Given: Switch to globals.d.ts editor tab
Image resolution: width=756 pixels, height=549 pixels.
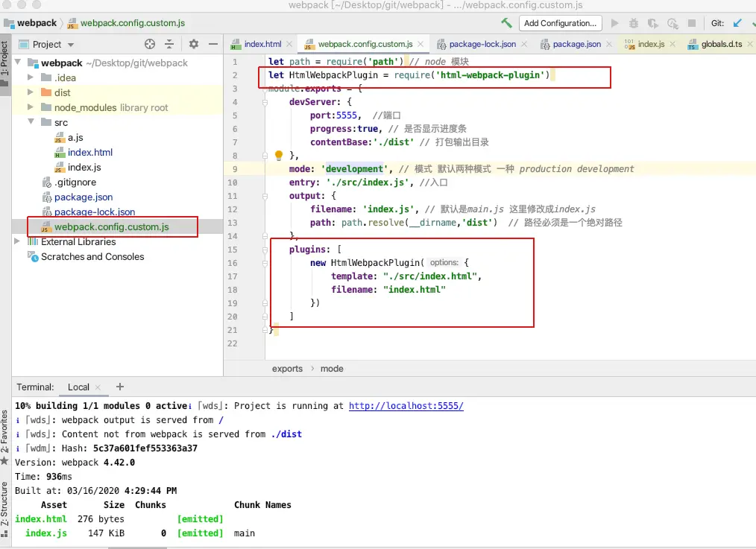Looking at the screenshot, I should 721,44.
